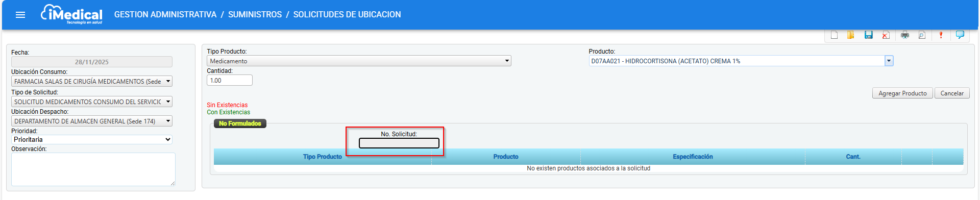
Task: Click the red exclamation alert icon
Action: coord(941,35)
